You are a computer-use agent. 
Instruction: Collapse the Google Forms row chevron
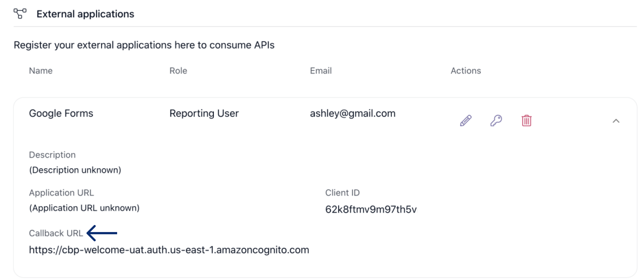[616, 121]
